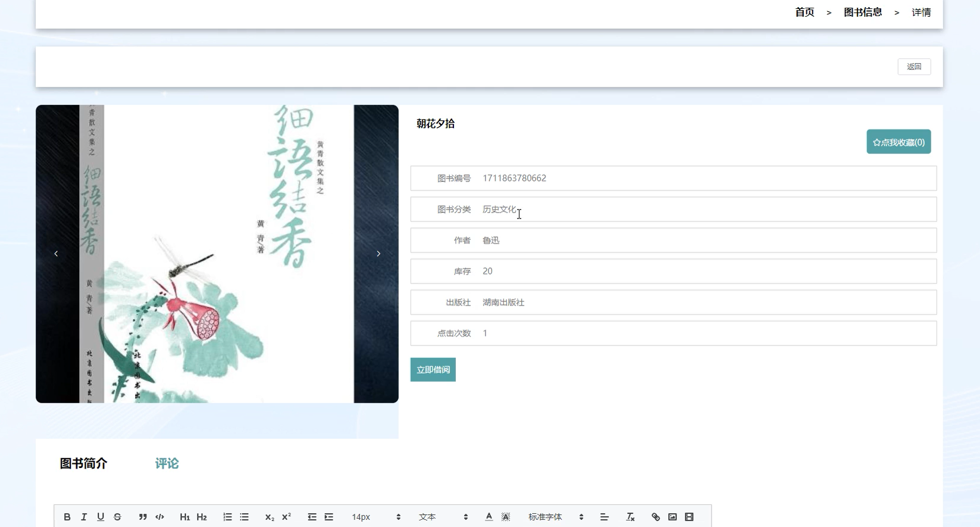Apply subscript formatting
The height and width of the screenshot is (527, 980).
point(270,517)
